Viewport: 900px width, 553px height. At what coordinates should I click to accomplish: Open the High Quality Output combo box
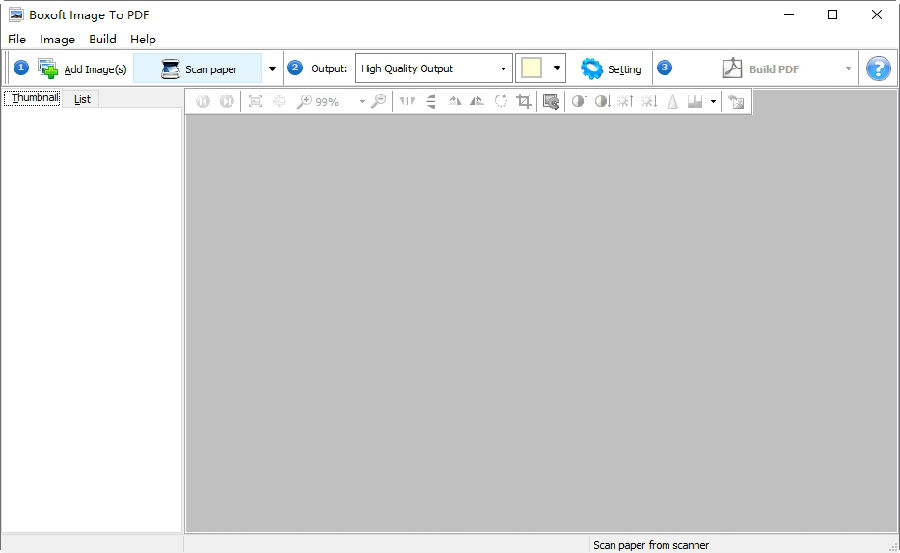433,68
